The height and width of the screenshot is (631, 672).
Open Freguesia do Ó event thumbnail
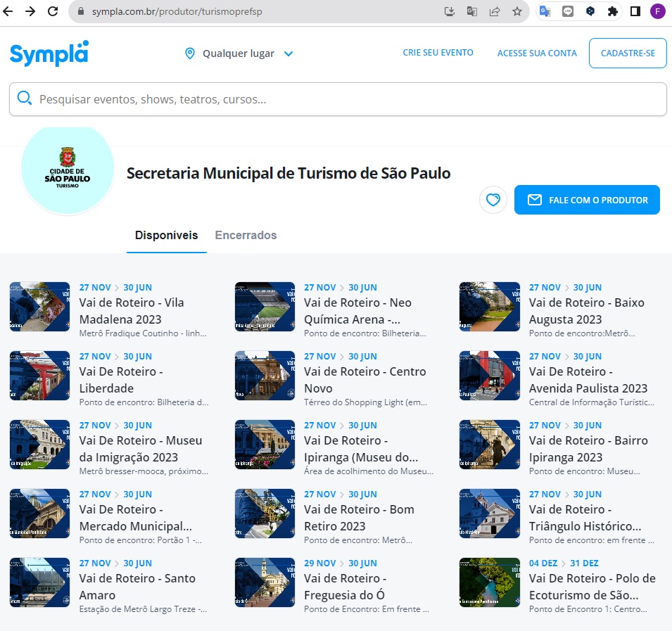click(265, 582)
